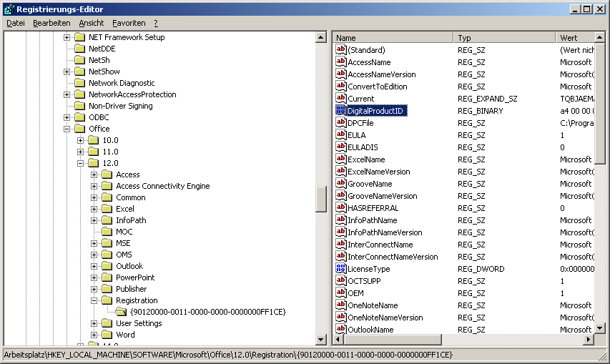Click the string icon next to DPCFile
The image size is (610, 364).
tap(340, 122)
